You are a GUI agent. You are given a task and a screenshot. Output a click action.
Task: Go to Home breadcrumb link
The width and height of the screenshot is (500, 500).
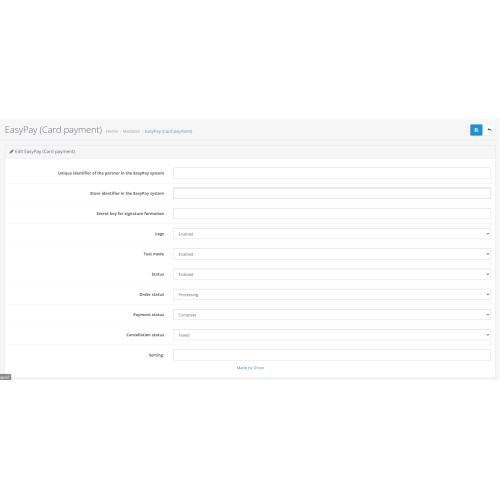[112, 131]
